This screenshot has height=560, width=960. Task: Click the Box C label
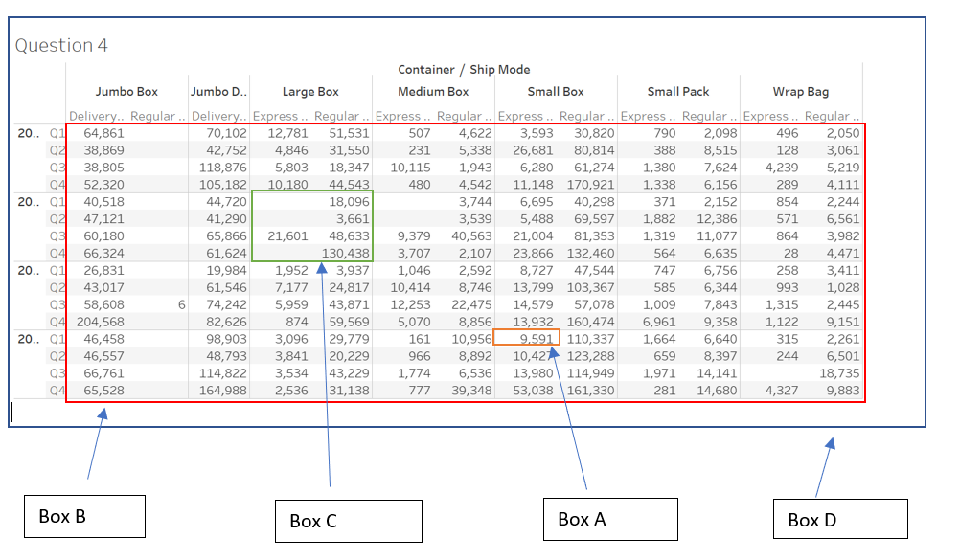(x=348, y=522)
